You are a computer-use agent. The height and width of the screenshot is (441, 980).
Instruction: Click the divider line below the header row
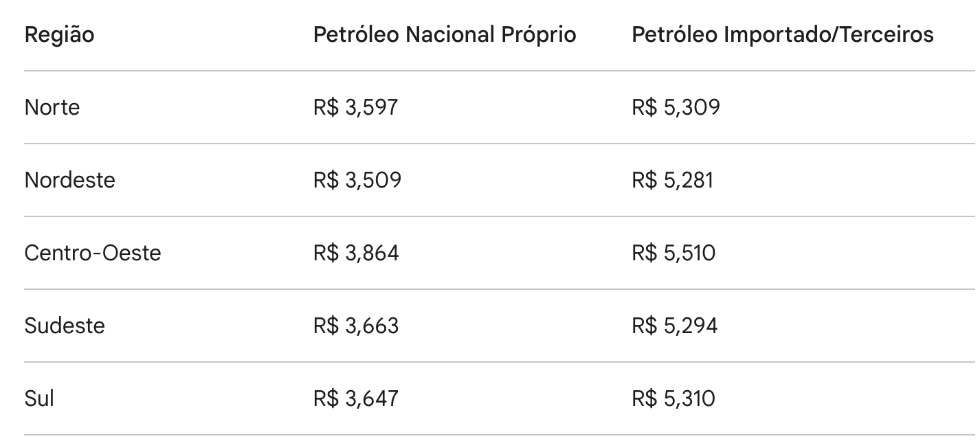point(499,71)
